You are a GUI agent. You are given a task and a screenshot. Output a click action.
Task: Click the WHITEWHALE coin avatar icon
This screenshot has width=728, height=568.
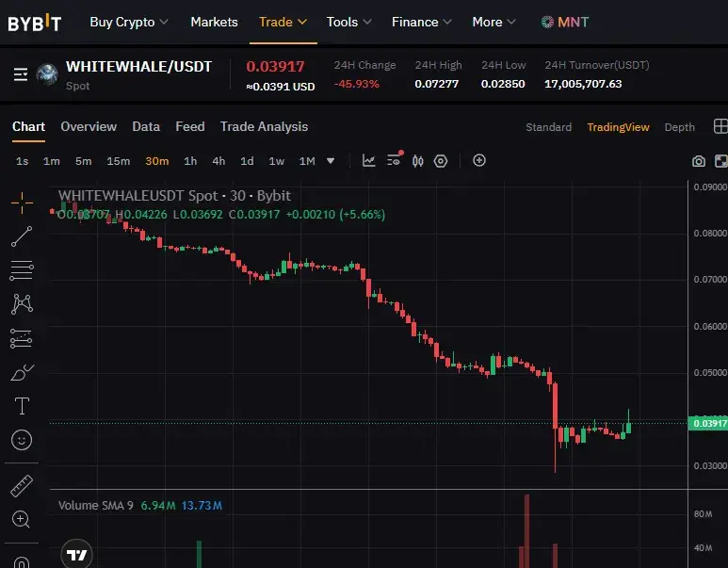pyautogui.click(x=47, y=74)
